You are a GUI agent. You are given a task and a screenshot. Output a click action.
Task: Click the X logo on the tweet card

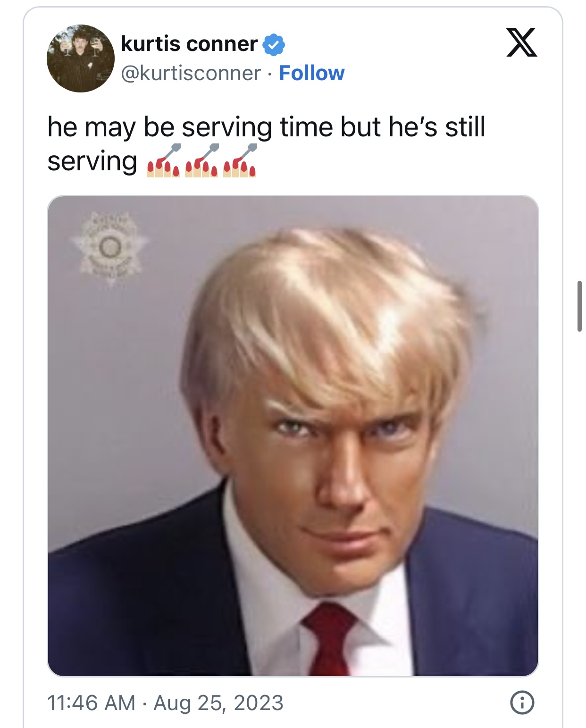(521, 42)
